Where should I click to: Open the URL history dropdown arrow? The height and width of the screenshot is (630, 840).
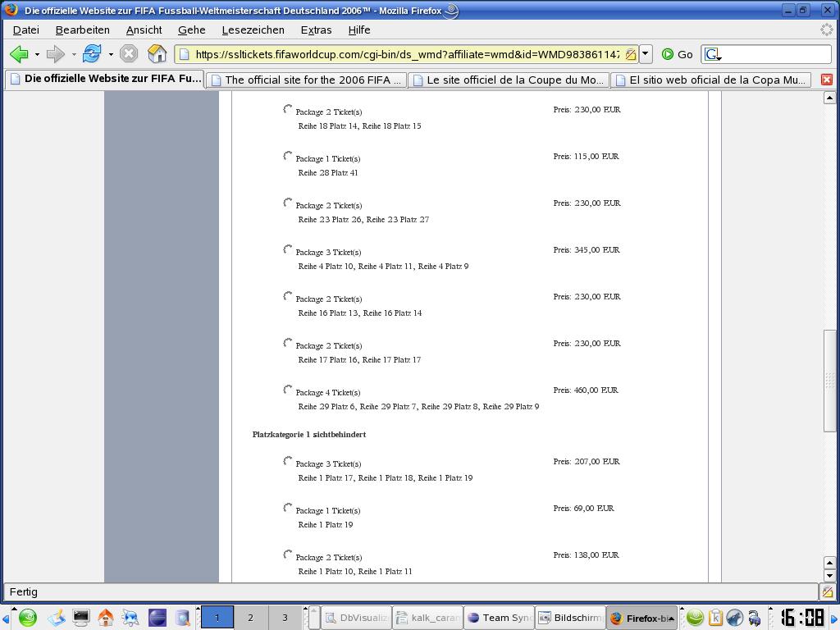[x=646, y=54]
